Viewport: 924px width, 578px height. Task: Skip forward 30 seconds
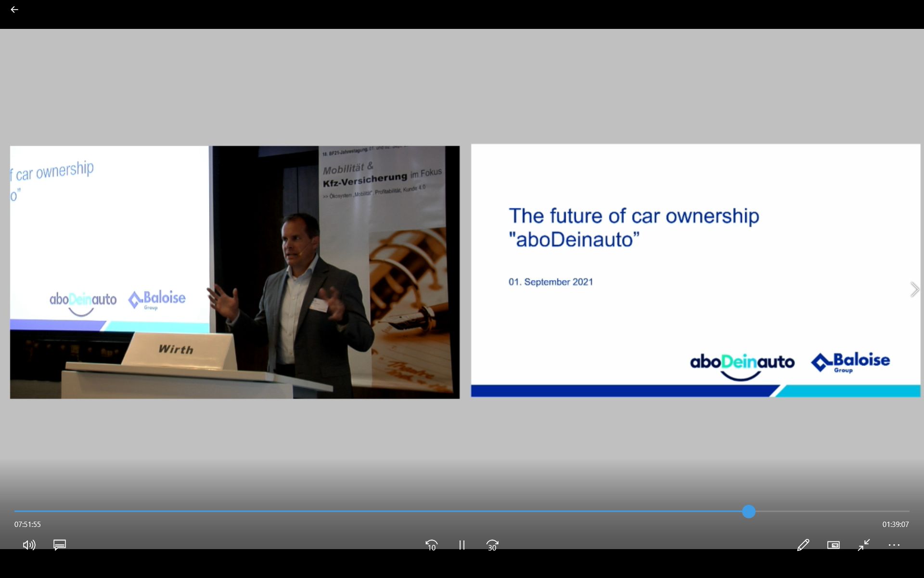(x=492, y=545)
